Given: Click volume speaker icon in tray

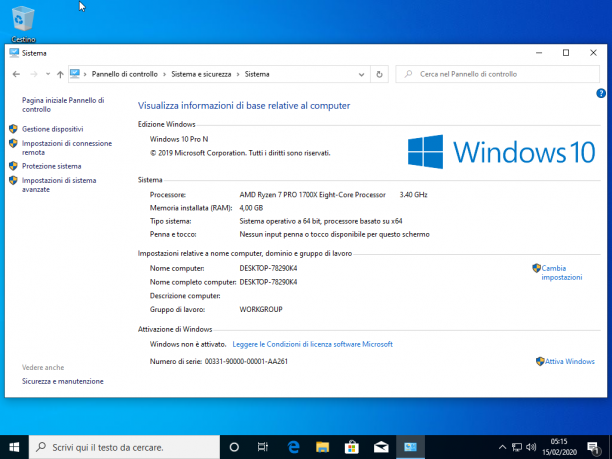Looking at the screenshot, I should [531, 447].
